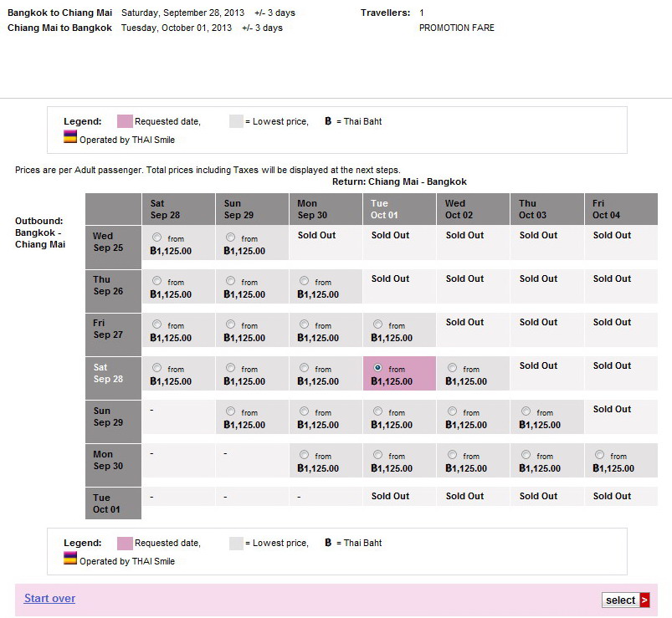Select Wed Sep 25 outbound, Sat Sep 28 return fare
This screenshot has height=618, width=672.
pyautogui.click(x=156, y=237)
